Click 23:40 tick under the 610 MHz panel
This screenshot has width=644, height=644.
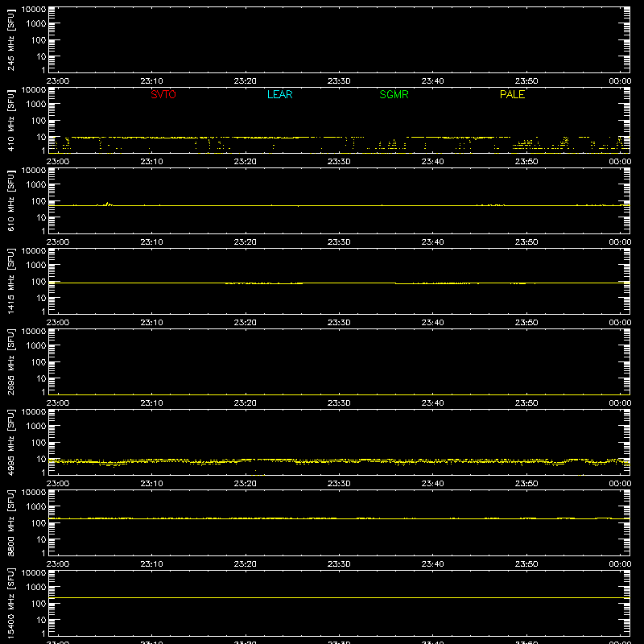click(432, 242)
